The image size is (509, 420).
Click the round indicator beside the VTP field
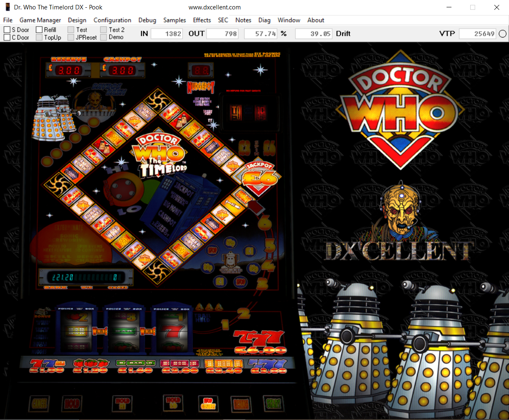pyautogui.click(x=502, y=34)
